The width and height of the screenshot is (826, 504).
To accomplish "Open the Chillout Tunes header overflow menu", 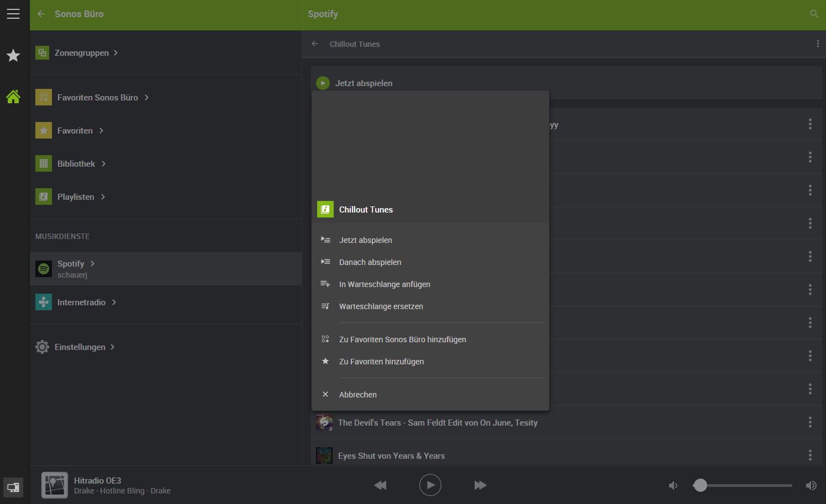I will pyautogui.click(x=818, y=44).
